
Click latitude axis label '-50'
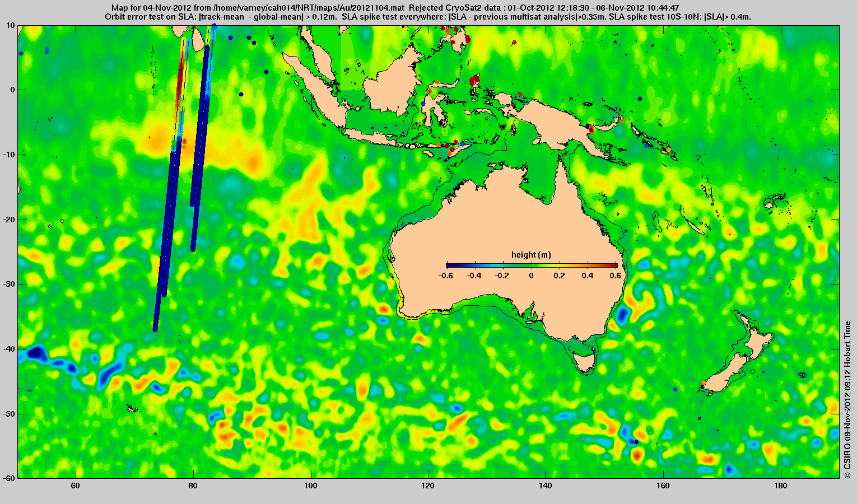(x=9, y=414)
